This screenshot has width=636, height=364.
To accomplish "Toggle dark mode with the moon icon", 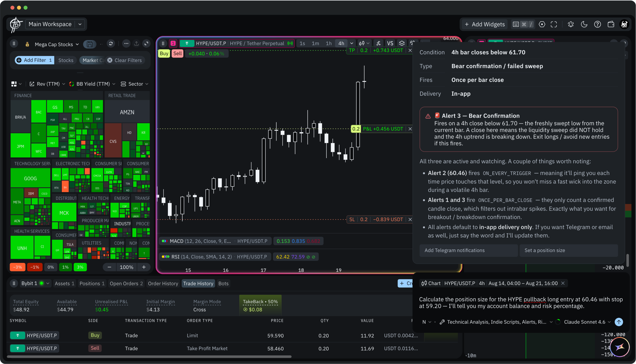I will click(x=584, y=24).
